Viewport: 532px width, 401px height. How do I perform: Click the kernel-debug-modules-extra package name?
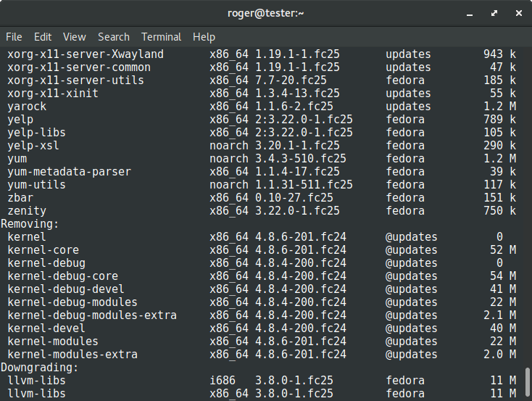(92, 315)
